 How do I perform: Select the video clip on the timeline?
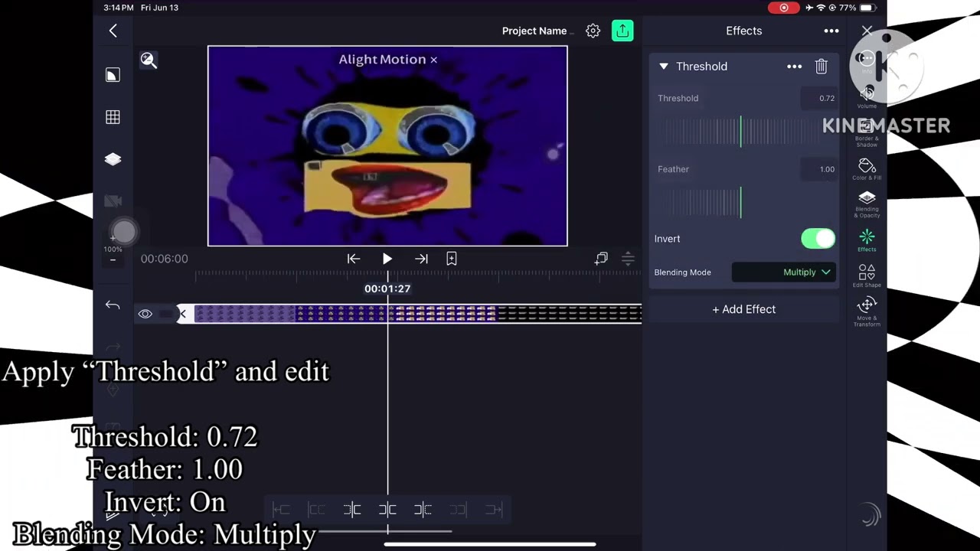(x=418, y=314)
